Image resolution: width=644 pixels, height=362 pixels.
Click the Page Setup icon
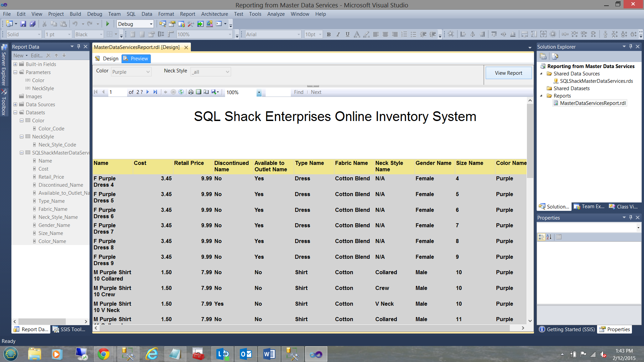point(206,92)
